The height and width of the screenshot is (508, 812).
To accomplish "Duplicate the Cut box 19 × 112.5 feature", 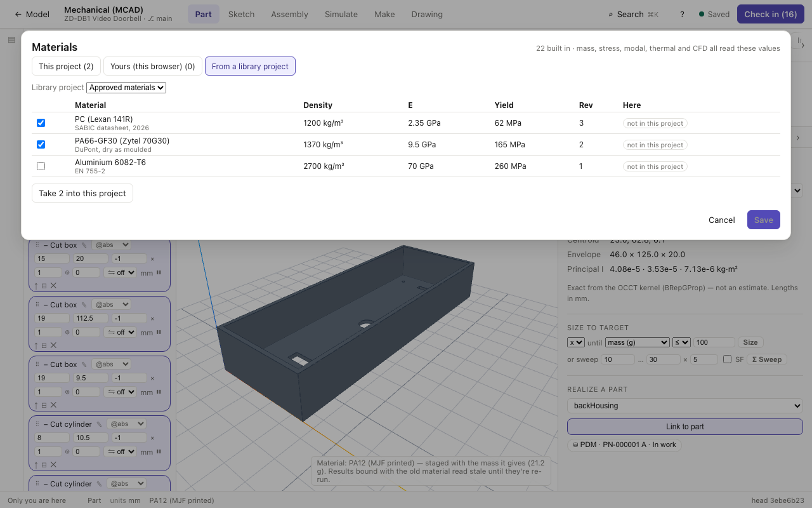I will [44, 345].
